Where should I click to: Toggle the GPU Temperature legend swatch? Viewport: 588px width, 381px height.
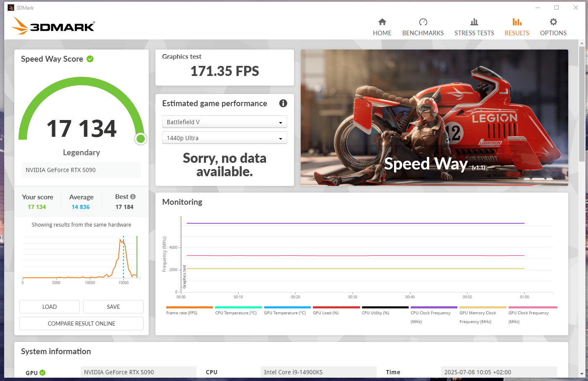(x=287, y=308)
